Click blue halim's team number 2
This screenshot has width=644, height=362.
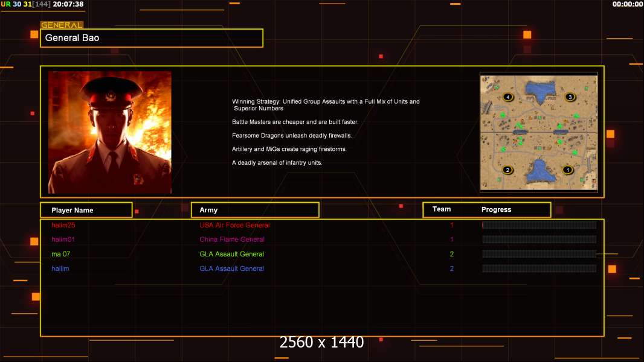[452, 268]
